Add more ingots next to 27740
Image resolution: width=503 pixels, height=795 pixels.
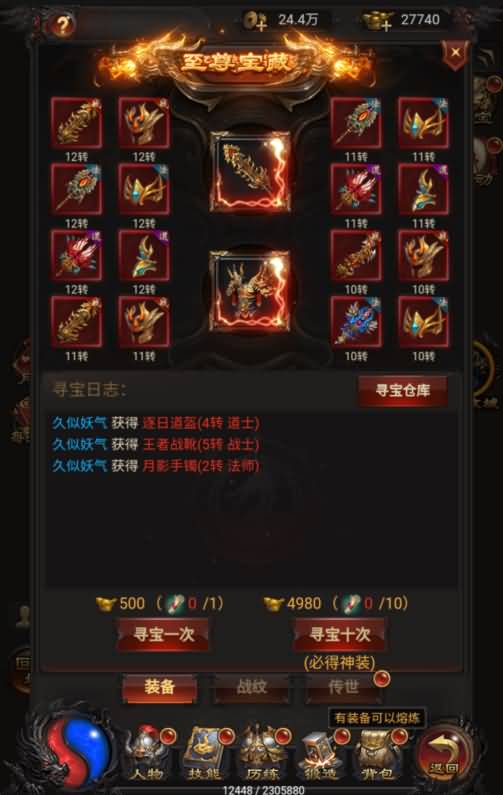tap(378, 21)
